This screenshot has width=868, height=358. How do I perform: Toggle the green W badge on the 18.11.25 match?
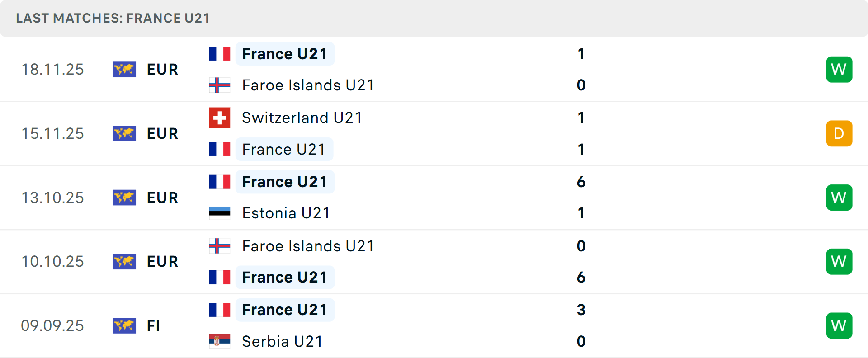839,69
